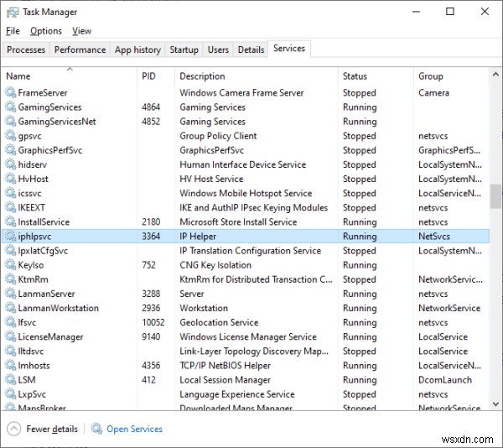Click the gear icon beside InstallService
This screenshot has width=503, height=448.
(10, 221)
